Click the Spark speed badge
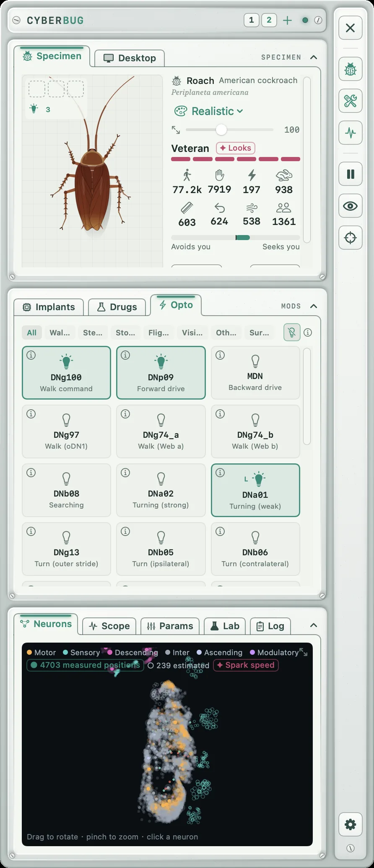Screen dimensions: 374x868 click(x=246, y=665)
